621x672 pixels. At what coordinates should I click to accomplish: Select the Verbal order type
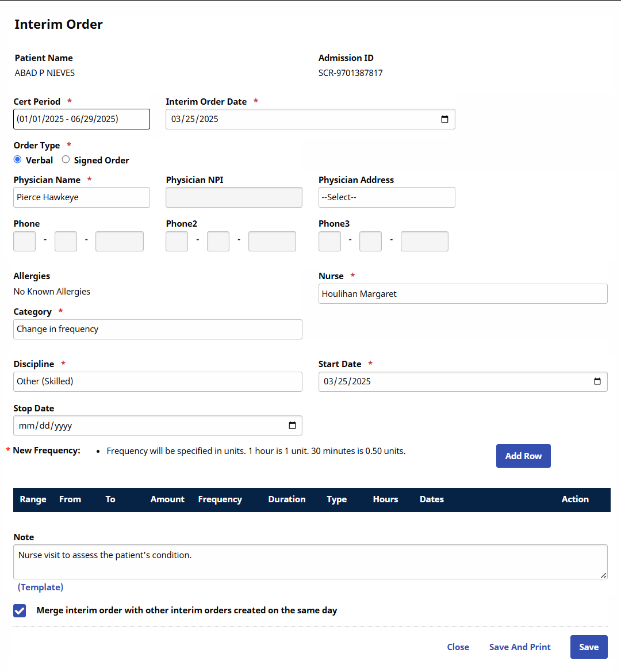[x=18, y=160]
